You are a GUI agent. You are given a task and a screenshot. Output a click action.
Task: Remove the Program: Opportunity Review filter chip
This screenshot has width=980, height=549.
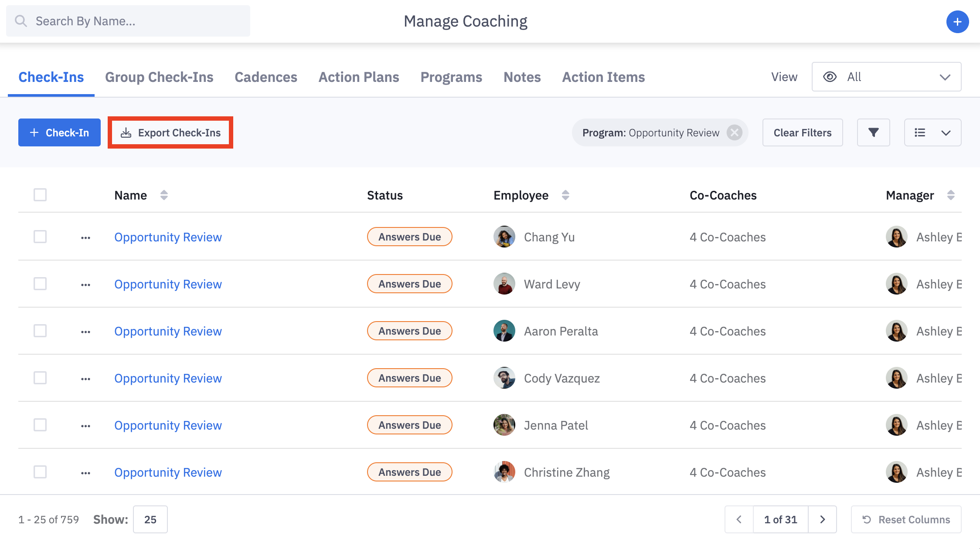[x=735, y=132]
